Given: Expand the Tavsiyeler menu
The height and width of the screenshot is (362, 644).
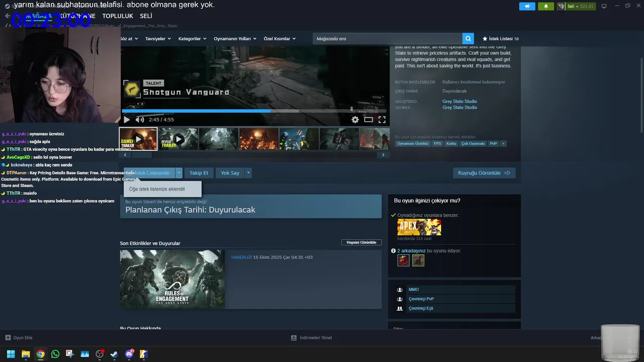Looking at the screenshot, I should [158, 39].
